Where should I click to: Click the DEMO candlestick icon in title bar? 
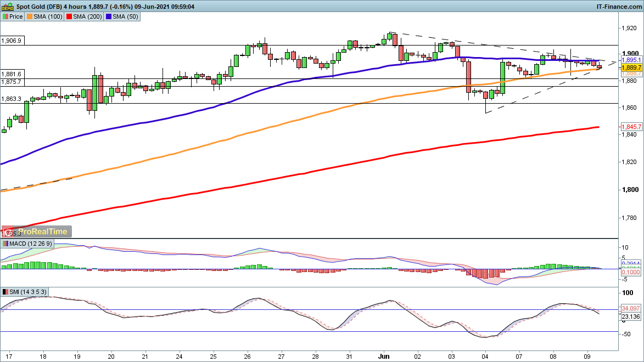7,6
